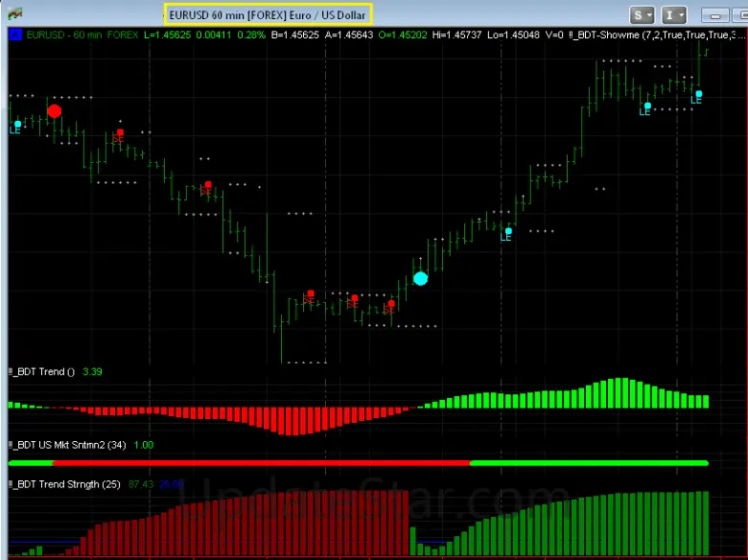The width and height of the screenshot is (748, 560).
Task: Select the _BDT US Mkt Sntmn2 (34) label
Action: click(66, 445)
